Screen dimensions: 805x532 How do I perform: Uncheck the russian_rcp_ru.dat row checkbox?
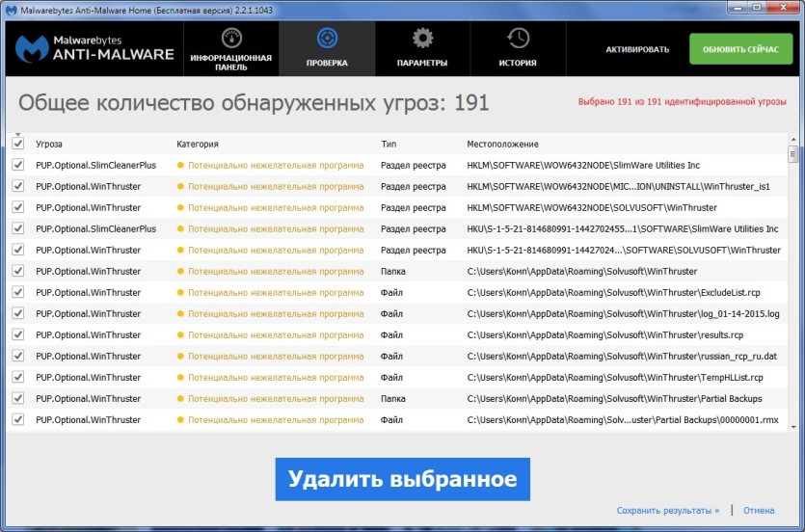coord(18,356)
